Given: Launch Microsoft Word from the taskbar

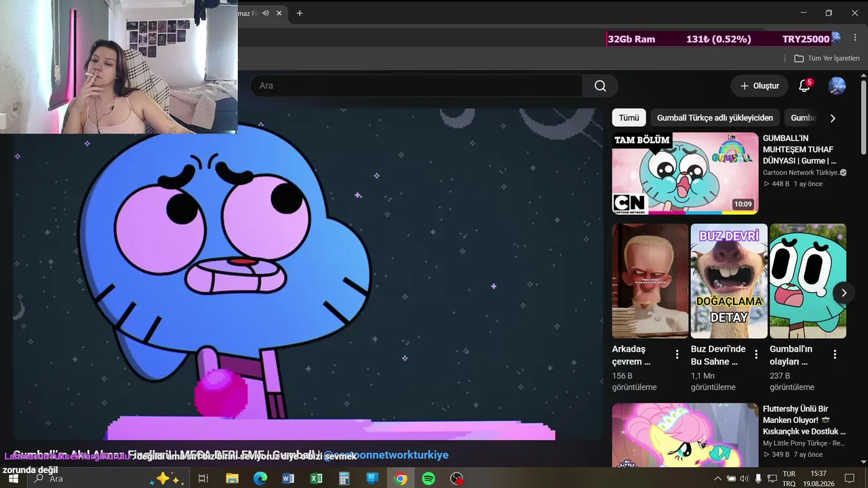Looking at the screenshot, I should point(288,479).
